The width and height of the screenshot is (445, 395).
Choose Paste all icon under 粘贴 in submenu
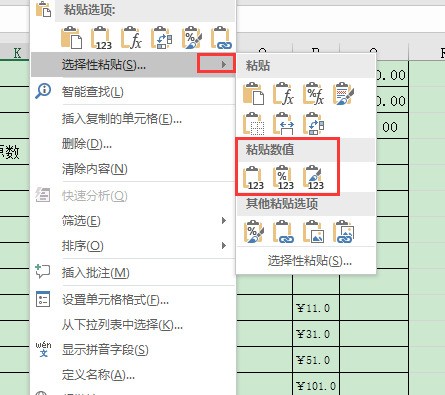(x=254, y=94)
